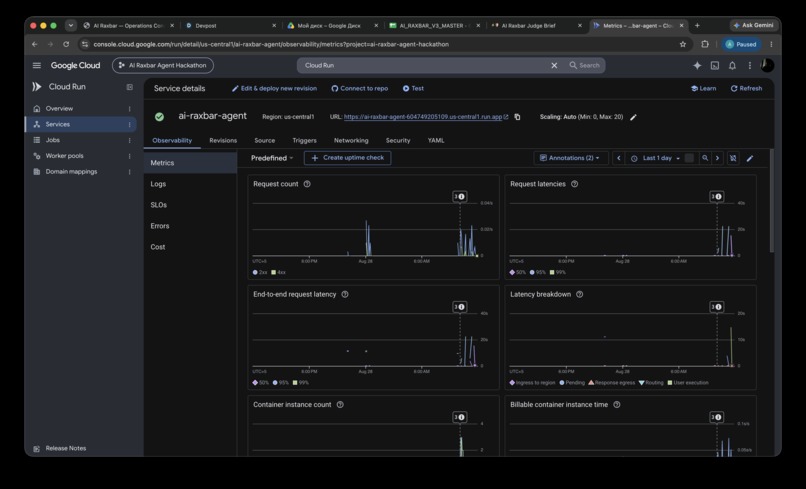The image size is (806, 489).
Task: Switch to the Security tab
Action: (398, 140)
